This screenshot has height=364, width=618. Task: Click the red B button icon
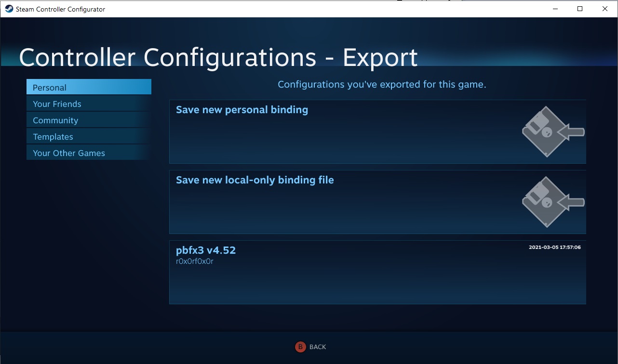(x=300, y=347)
